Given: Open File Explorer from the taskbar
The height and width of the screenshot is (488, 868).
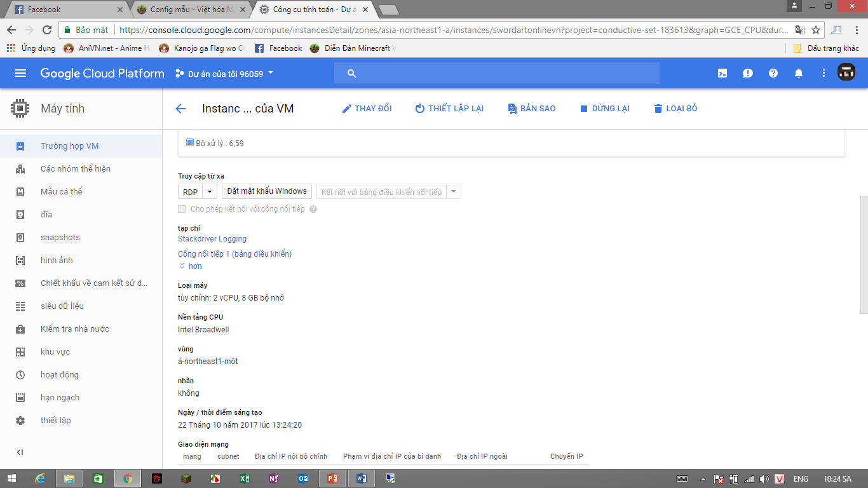Looking at the screenshot, I should [69, 478].
